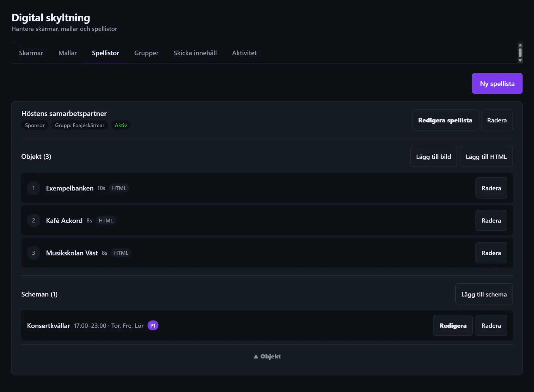Click the Scheman (1) section heading
The height and width of the screenshot is (392, 534).
[39, 294]
